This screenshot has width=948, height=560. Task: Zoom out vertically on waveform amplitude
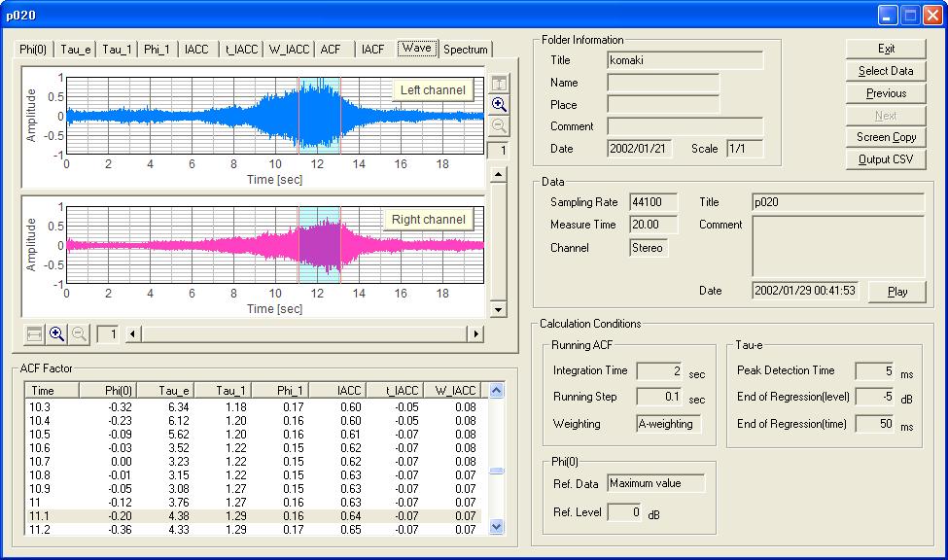click(498, 125)
